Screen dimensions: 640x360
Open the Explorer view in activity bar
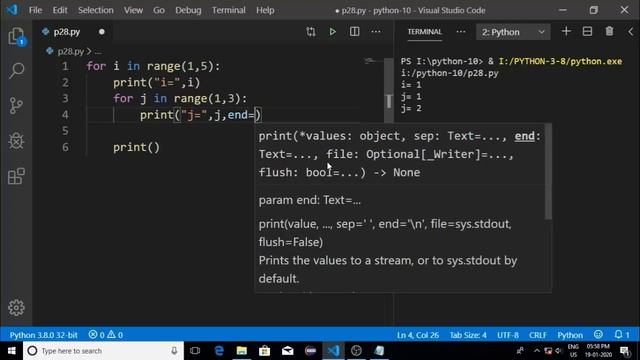(x=16, y=37)
